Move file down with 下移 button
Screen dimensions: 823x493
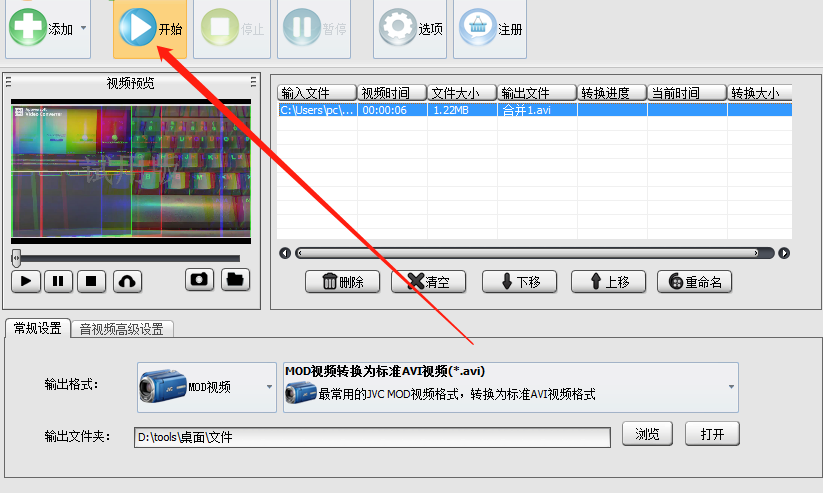click(519, 282)
